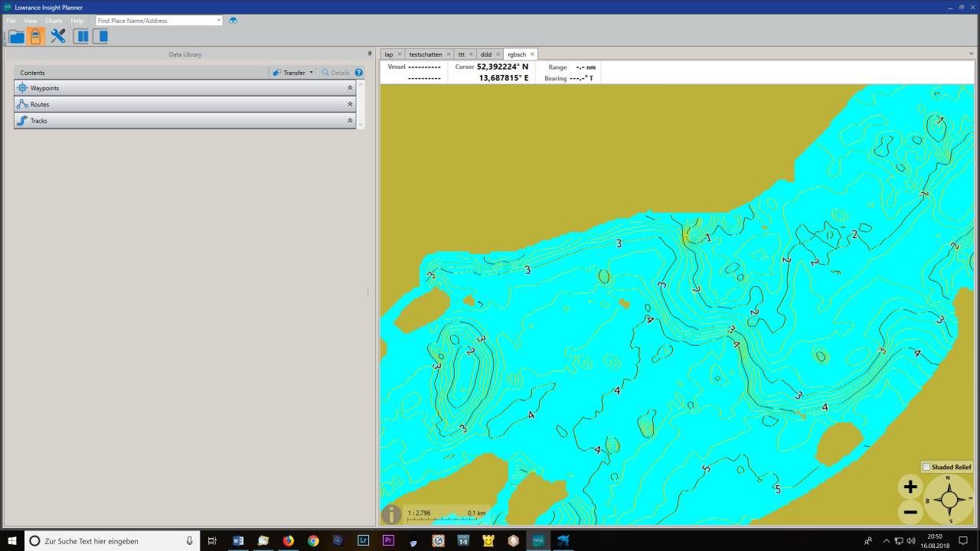Click the map info icon
This screenshot has height=551, width=980.
(x=391, y=515)
